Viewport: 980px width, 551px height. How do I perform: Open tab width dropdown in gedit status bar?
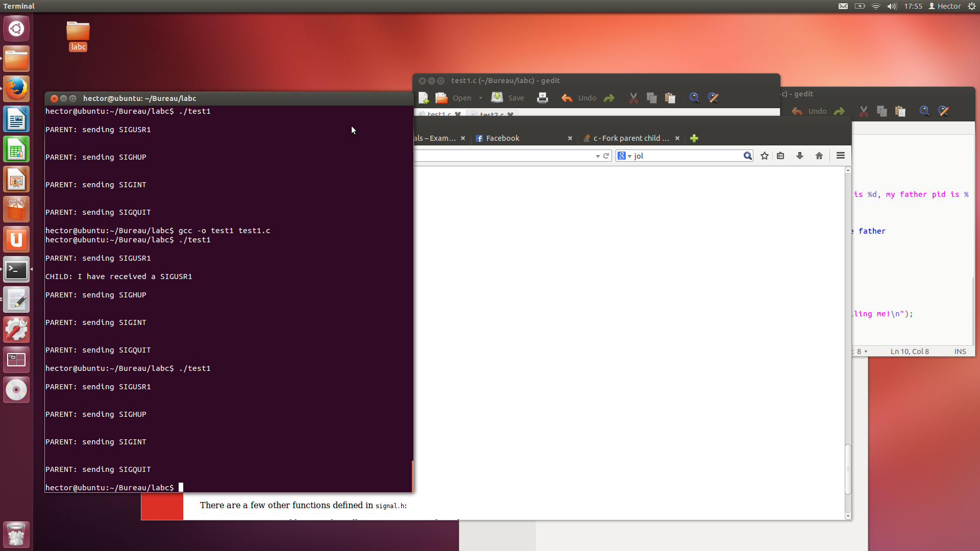click(x=862, y=352)
